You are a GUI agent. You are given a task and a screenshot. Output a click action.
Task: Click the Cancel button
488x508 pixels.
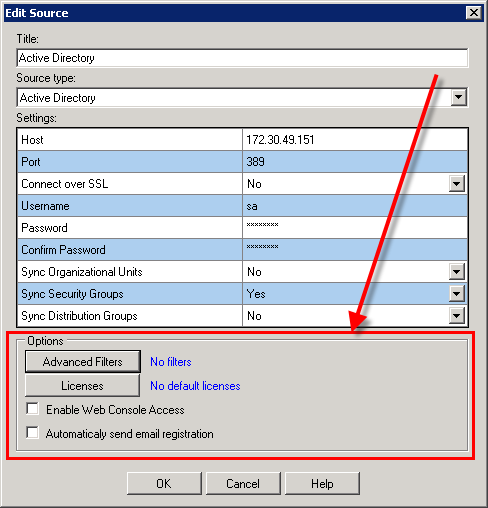point(243,483)
